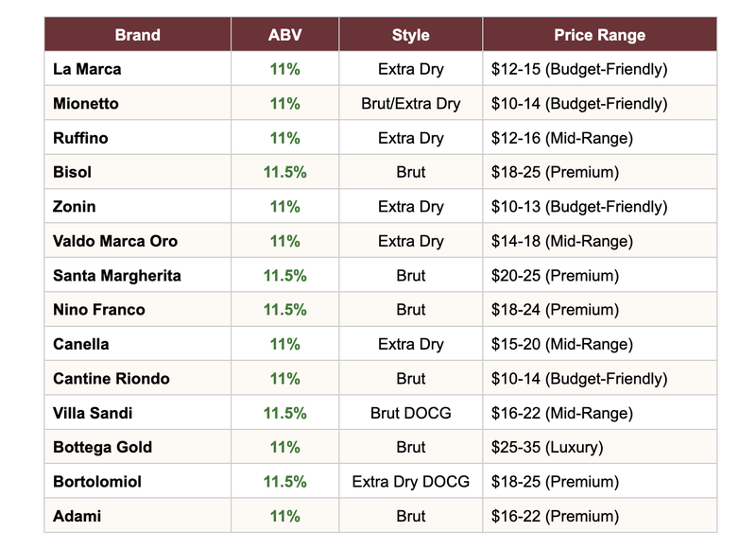Click the Brand column header
756x548 pixels.
pyautogui.click(x=137, y=35)
